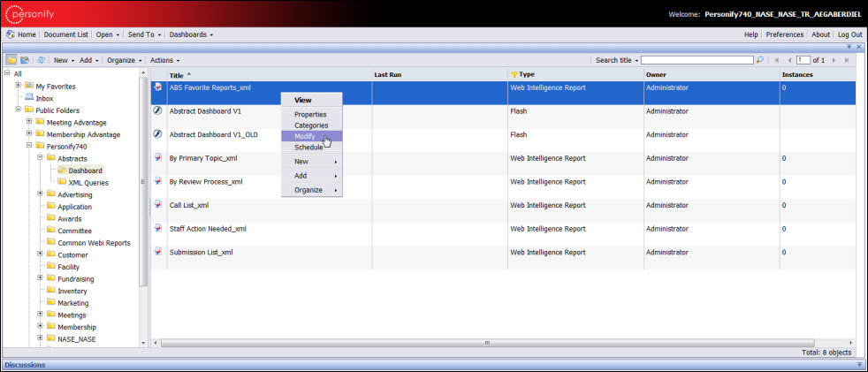
Task: Expand the Advertising folder
Action: 41,194
